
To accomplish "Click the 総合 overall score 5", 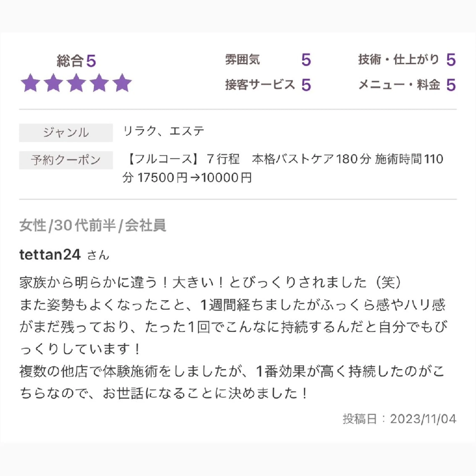I will pyautogui.click(x=91, y=61).
